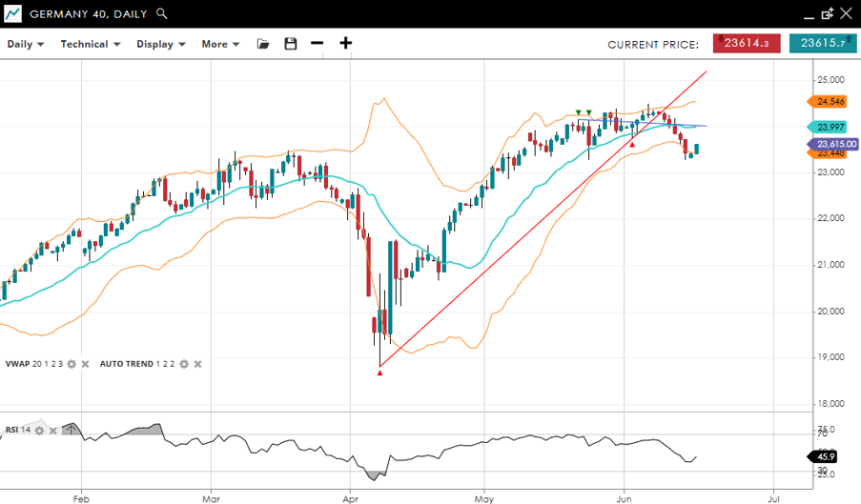This screenshot has width=861, height=504.
Task: Zoom out with the minus icon
Action: tap(318, 44)
